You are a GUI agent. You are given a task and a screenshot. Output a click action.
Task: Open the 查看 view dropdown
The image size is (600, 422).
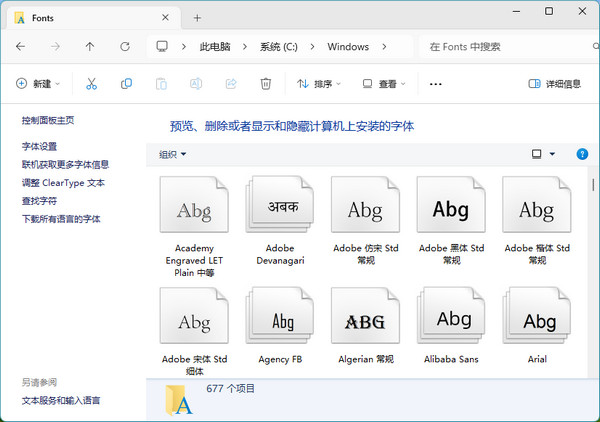pos(384,84)
